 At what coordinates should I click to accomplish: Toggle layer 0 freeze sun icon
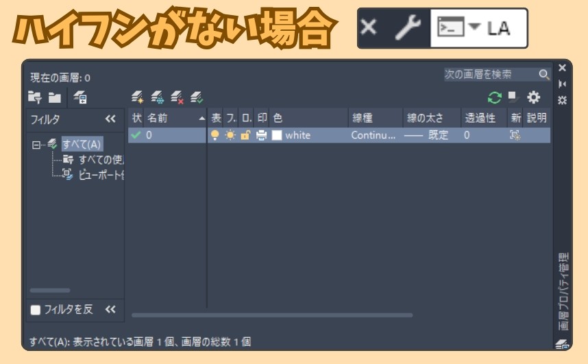230,135
